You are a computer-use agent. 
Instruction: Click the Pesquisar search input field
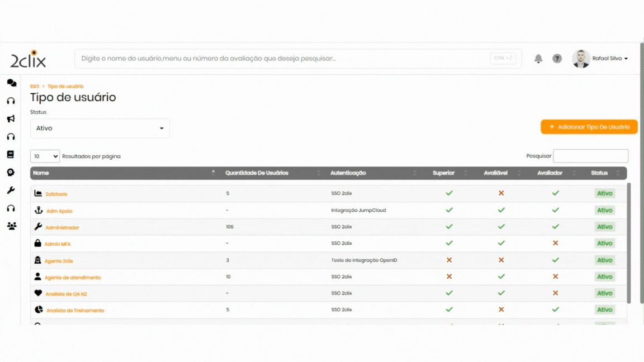pyautogui.click(x=590, y=156)
